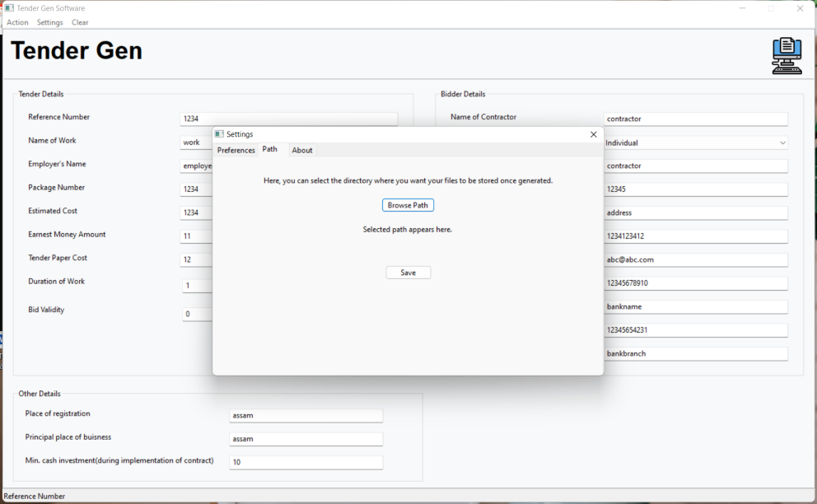Click the field containing address
The height and width of the screenshot is (504, 817).
pyautogui.click(x=696, y=212)
